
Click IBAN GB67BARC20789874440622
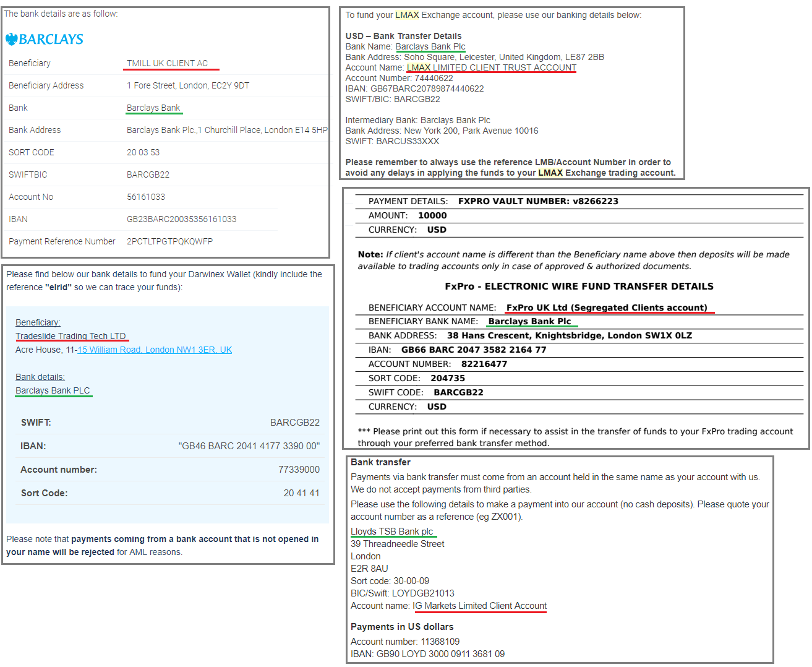tap(427, 88)
